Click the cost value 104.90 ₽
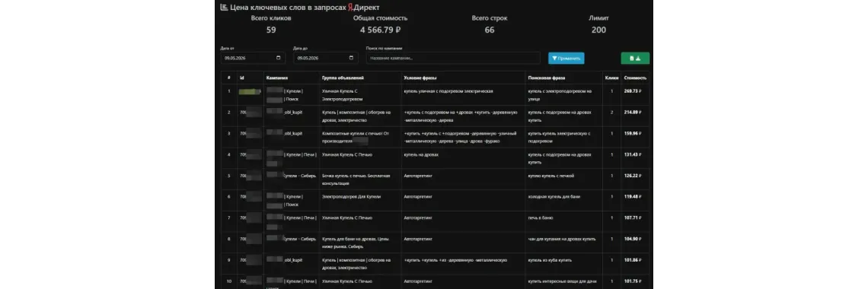 tap(633, 239)
